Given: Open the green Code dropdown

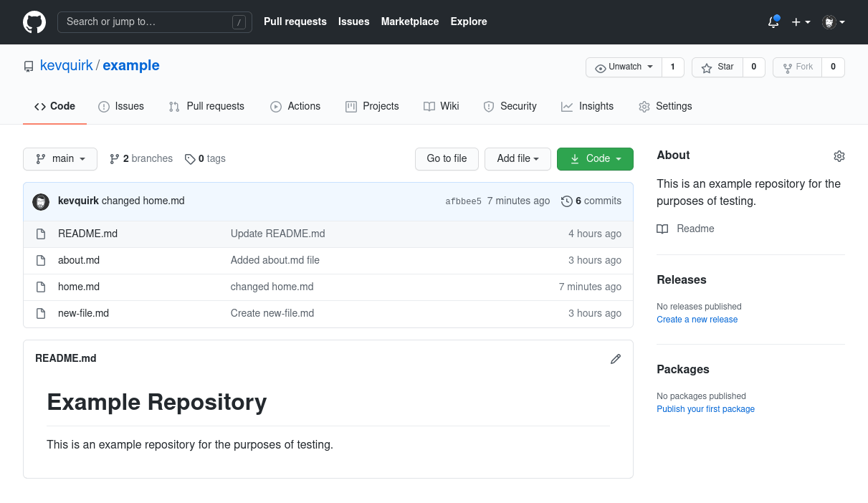Looking at the screenshot, I should [x=595, y=159].
